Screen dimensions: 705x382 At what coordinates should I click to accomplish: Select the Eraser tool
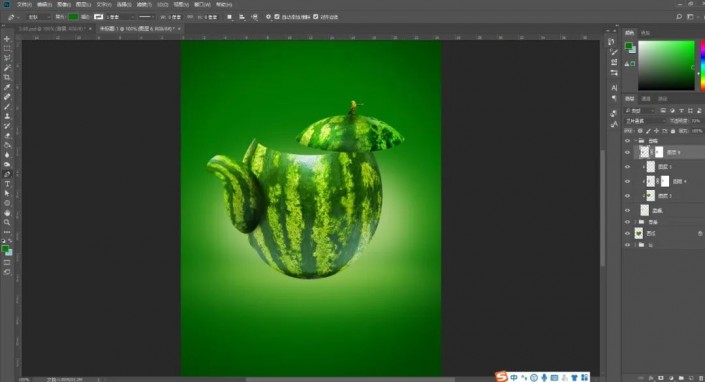7,135
